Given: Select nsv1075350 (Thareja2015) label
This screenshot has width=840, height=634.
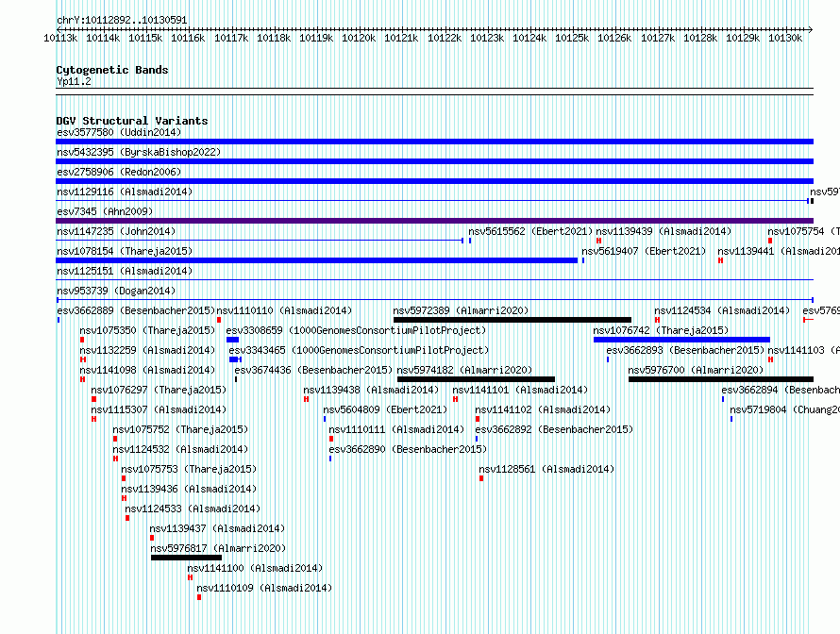Looking at the screenshot, I should [147, 330].
